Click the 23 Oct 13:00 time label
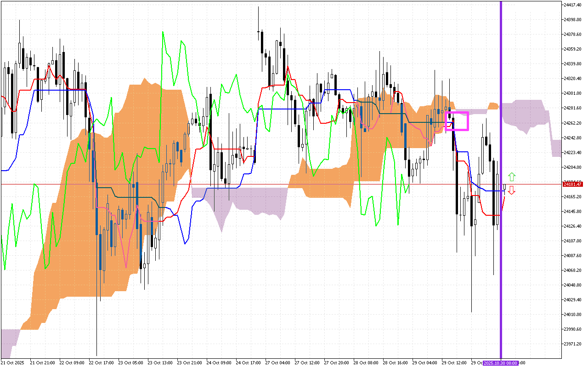588x368 pixels. 160,363
